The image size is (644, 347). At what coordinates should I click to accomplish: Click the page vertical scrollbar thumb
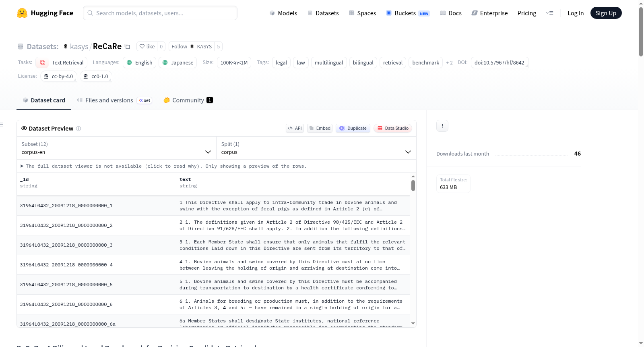pyautogui.click(x=641, y=31)
